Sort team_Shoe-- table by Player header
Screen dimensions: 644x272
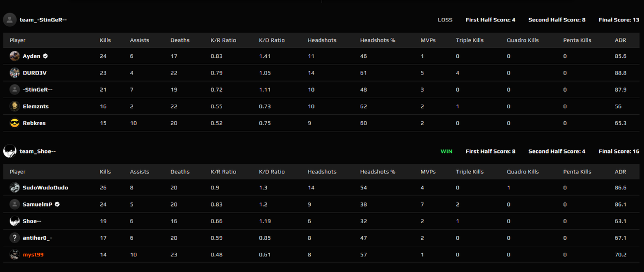coord(17,172)
